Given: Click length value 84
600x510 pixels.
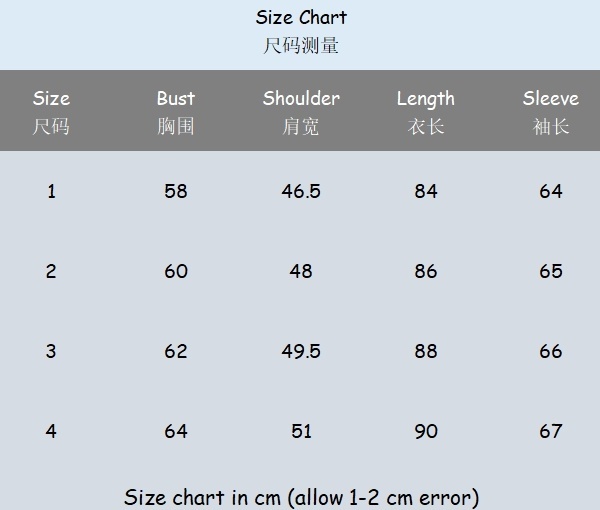Looking at the screenshot, I should coord(426,191).
